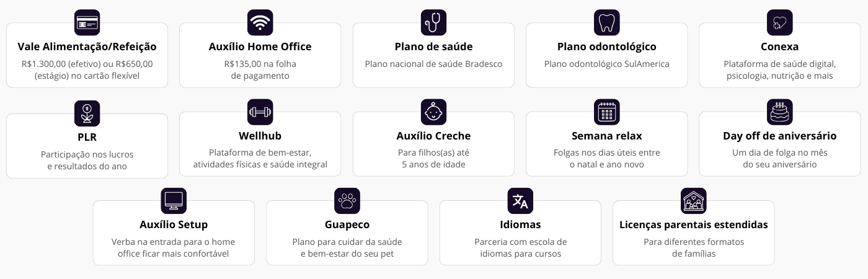Click the Plano nacional de saúde Bradesco text
The image size is (868, 279).
tap(433, 64)
